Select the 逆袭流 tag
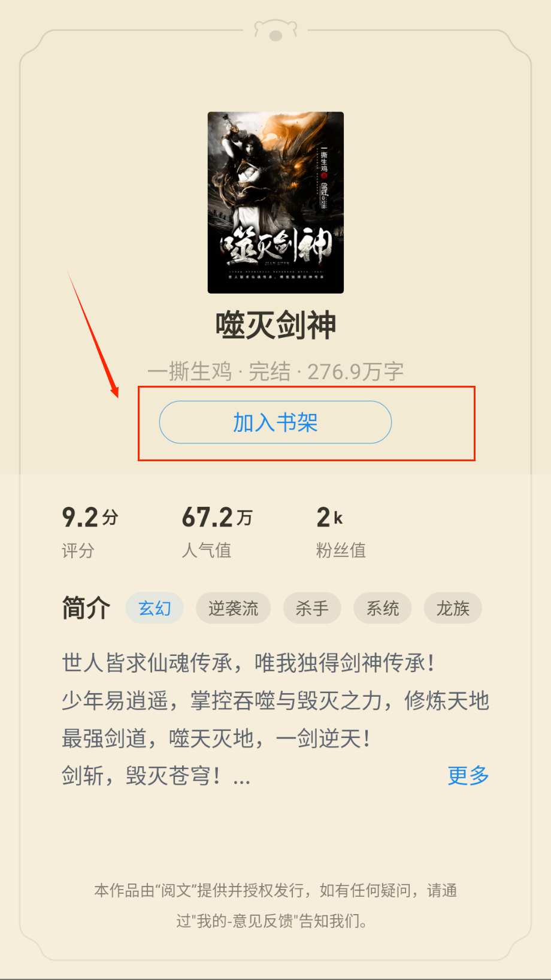The width and height of the screenshot is (551, 980). click(233, 609)
